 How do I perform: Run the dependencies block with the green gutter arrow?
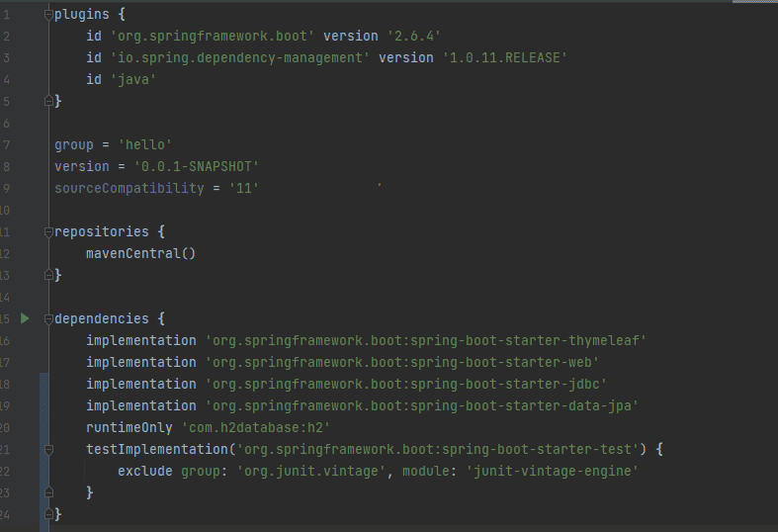tap(25, 318)
